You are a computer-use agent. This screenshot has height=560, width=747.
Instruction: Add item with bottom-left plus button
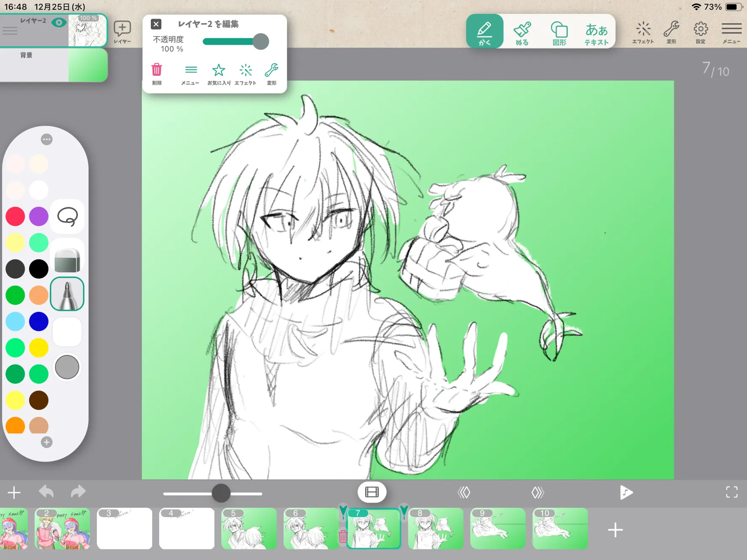[x=14, y=492]
